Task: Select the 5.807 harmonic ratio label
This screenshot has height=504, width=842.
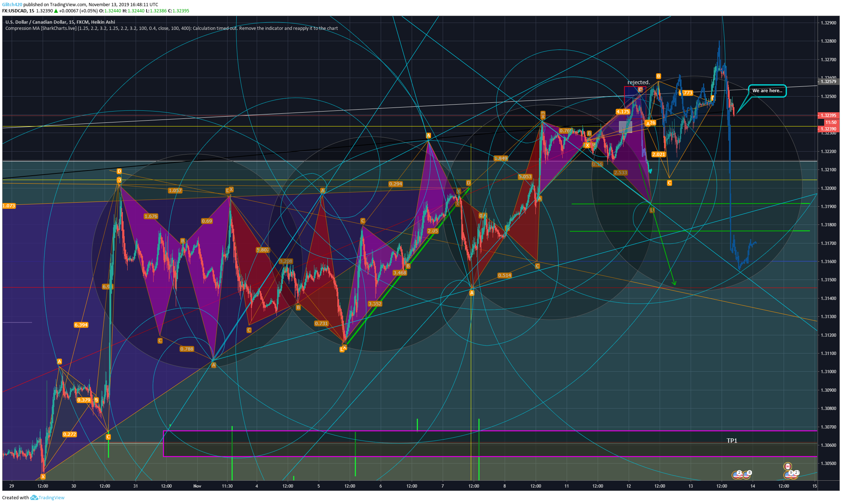Action: tap(263, 250)
